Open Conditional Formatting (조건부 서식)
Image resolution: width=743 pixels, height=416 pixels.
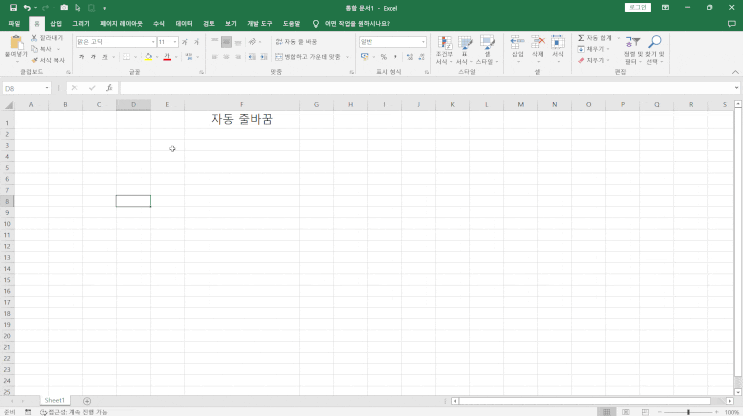click(x=444, y=50)
